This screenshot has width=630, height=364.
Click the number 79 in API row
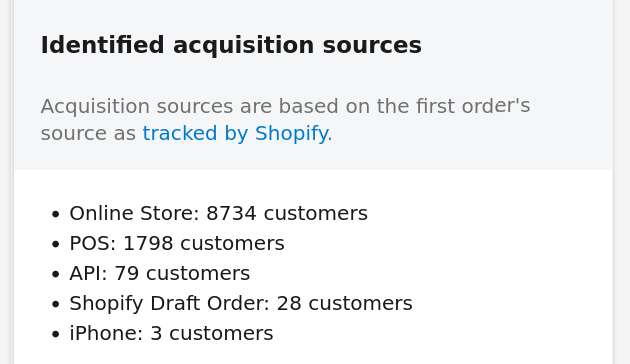coord(127,274)
